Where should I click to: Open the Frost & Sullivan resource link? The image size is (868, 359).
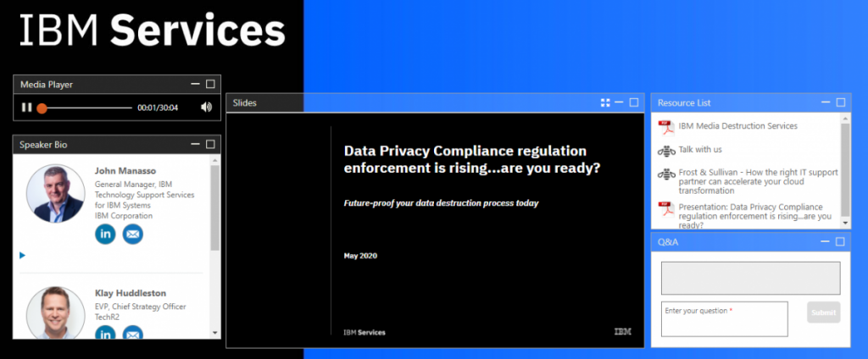pyautogui.click(x=759, y=181)
